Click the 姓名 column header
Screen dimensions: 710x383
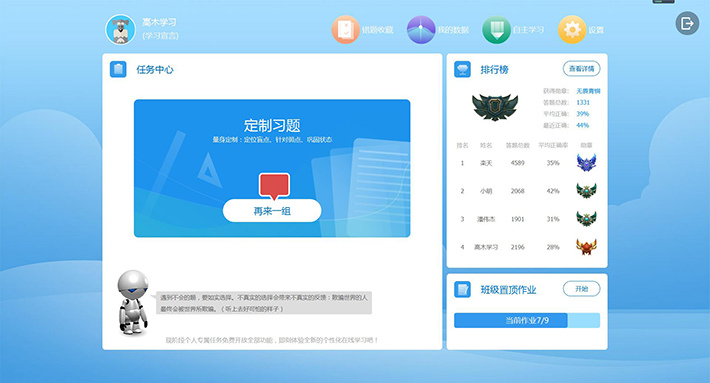click(486, 145)
